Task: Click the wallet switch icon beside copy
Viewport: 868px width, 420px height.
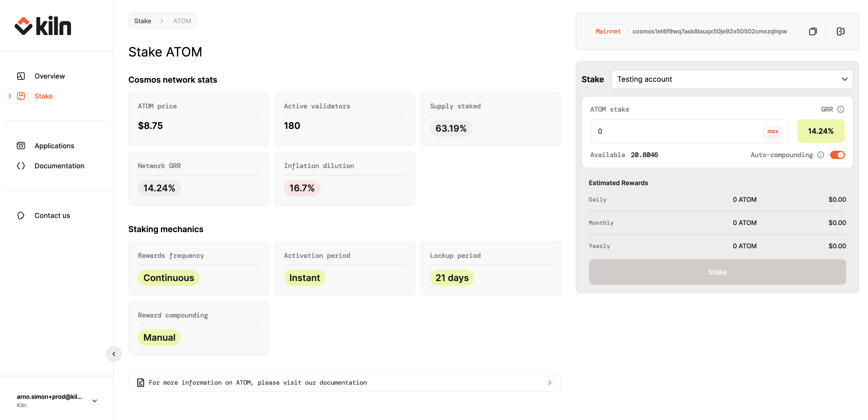Action: click(x=840, y=31)
